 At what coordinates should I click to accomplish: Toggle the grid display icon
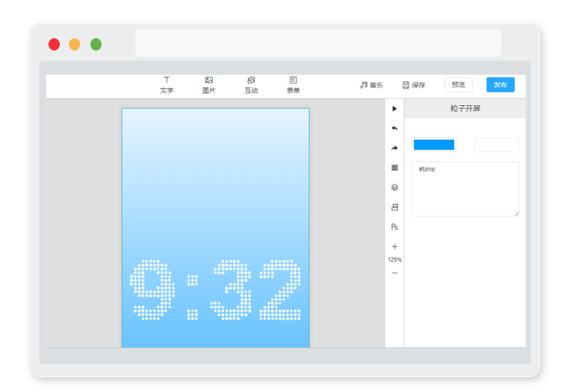395,167
